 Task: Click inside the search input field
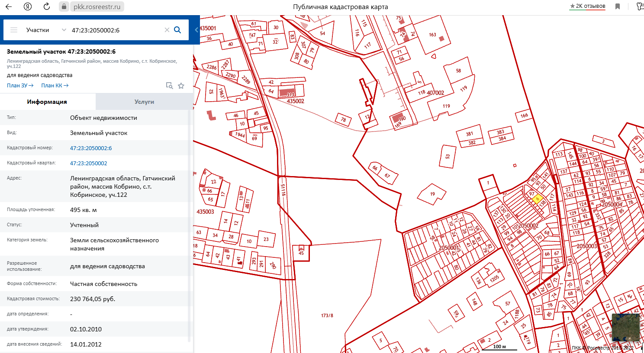(x=115, y=30)
